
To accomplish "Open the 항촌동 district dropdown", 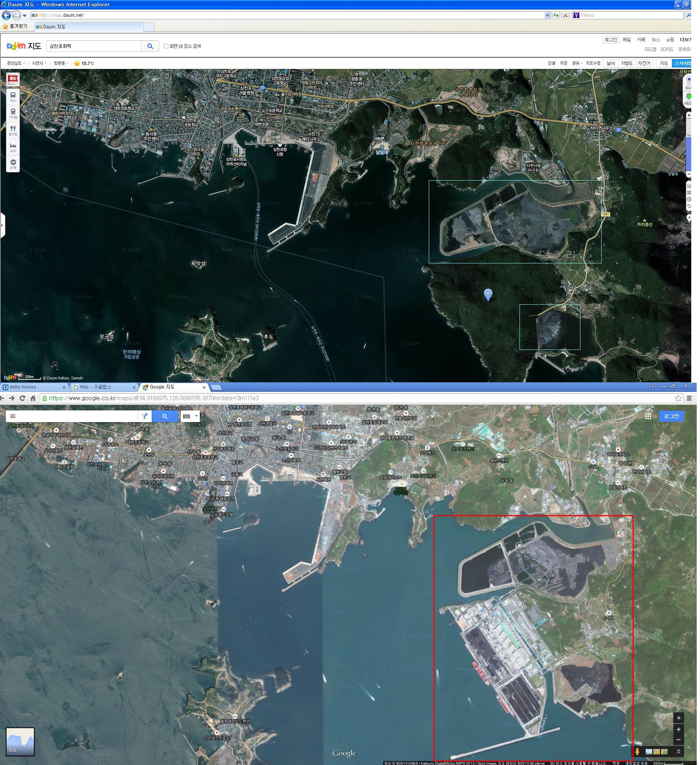I will click(61, 63).
